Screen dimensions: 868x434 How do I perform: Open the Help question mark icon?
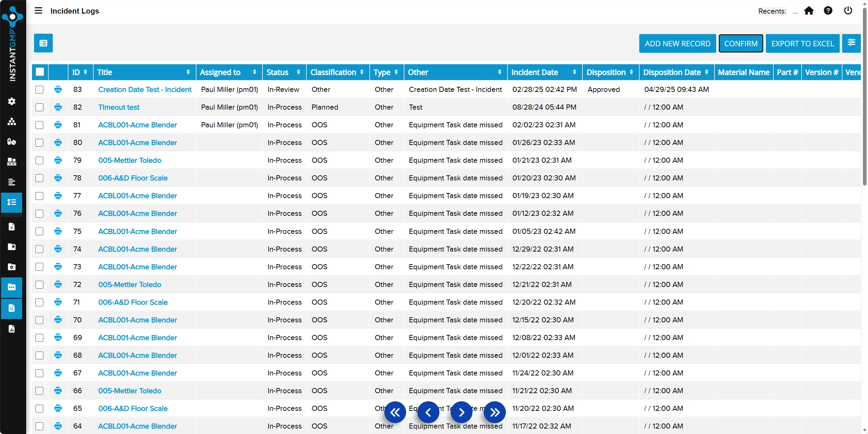coord(828,11)
